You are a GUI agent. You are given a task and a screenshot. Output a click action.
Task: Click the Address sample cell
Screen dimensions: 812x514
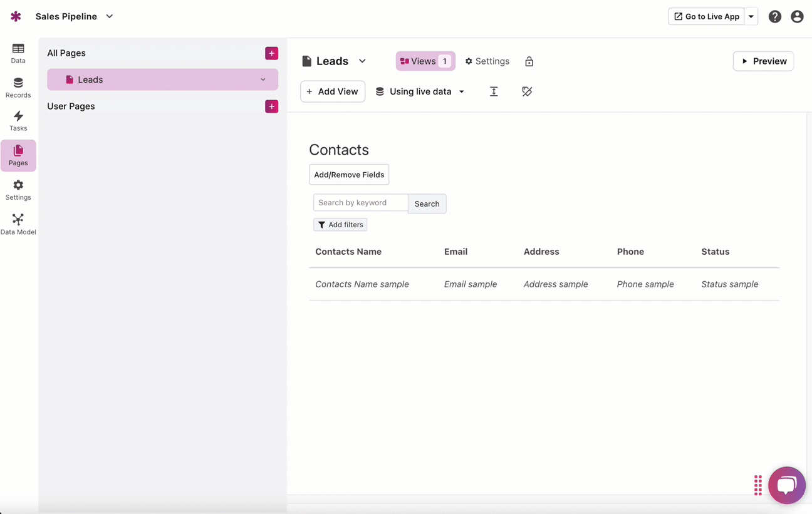pos(556,284)
